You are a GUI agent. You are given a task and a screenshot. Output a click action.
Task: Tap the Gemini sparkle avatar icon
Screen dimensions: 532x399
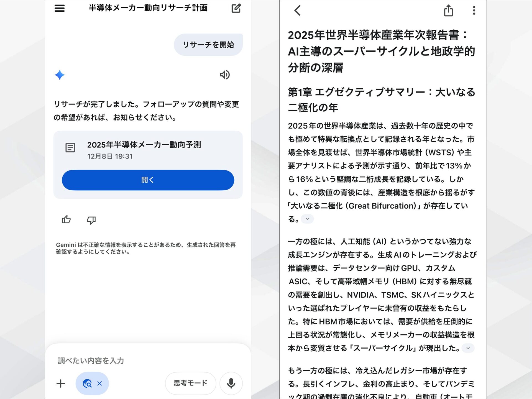pyautogui.click(x=60, y=75)
